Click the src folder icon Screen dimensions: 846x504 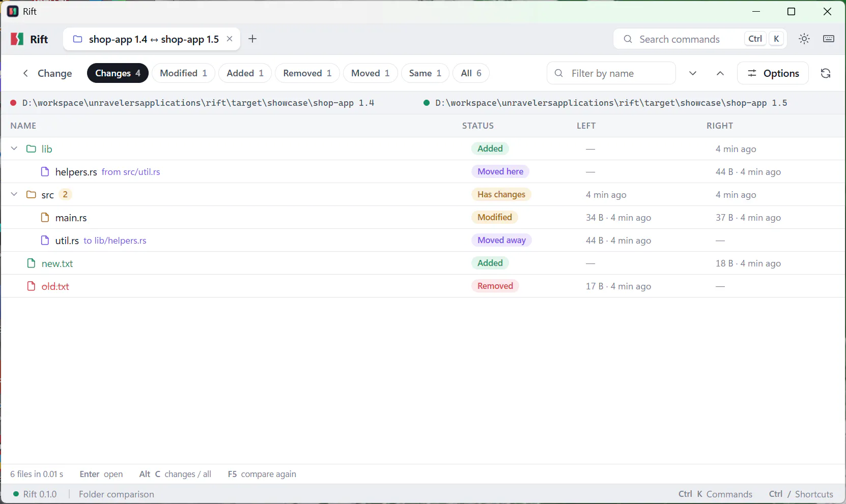coord(32,195)
